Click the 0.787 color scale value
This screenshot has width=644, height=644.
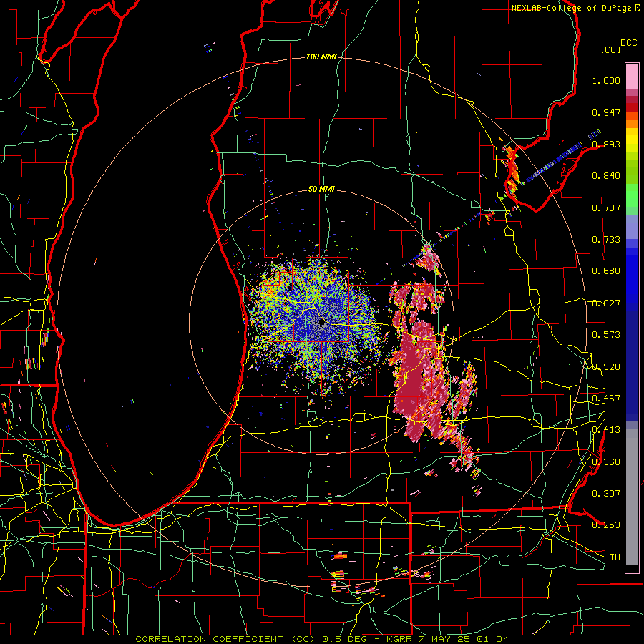[x=606, y=208]
